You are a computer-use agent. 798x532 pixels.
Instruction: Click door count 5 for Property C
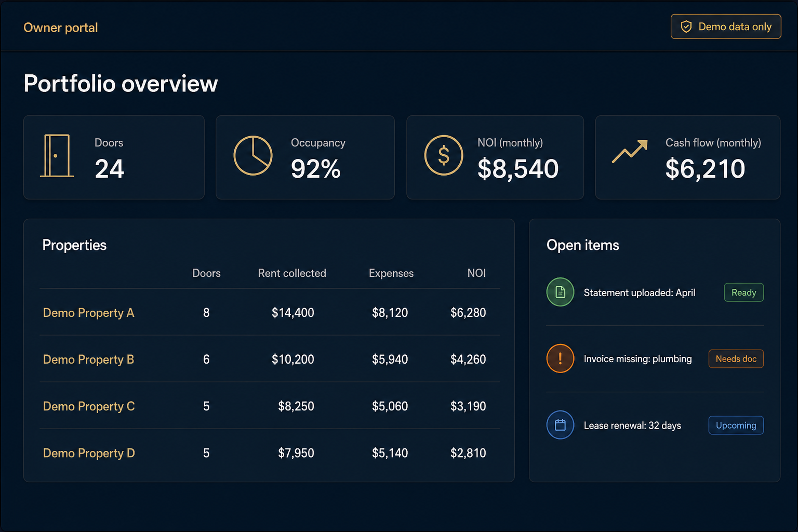[206, 406]
